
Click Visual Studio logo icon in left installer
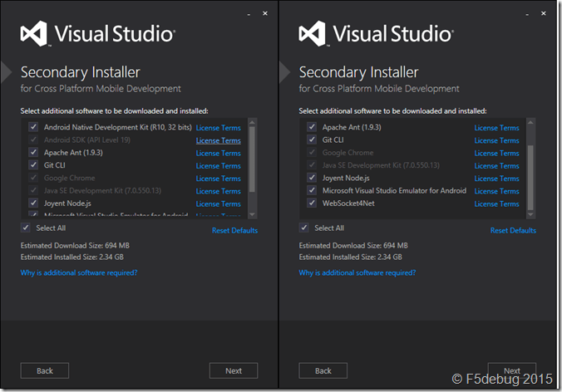[x=34, y=33]
